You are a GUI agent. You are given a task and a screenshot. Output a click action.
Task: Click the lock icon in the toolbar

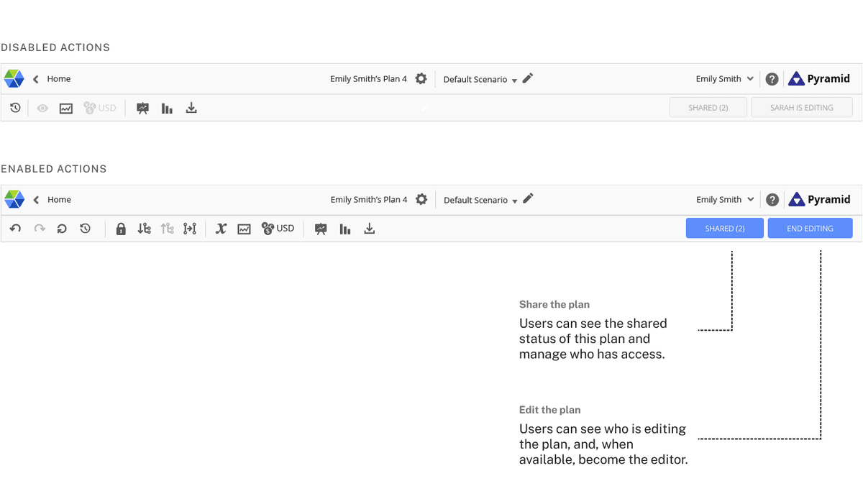[121, 228]
